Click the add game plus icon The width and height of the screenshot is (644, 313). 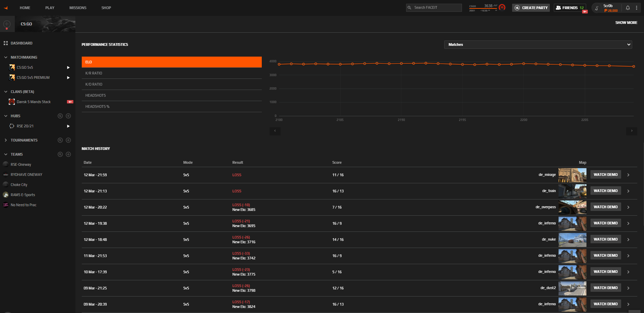(x=7, y=24)
